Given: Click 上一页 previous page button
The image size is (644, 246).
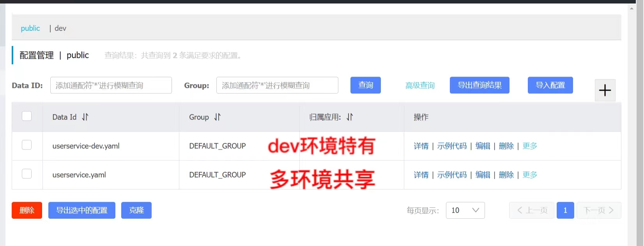Looking at the screenshot, I should pos(532,210).
